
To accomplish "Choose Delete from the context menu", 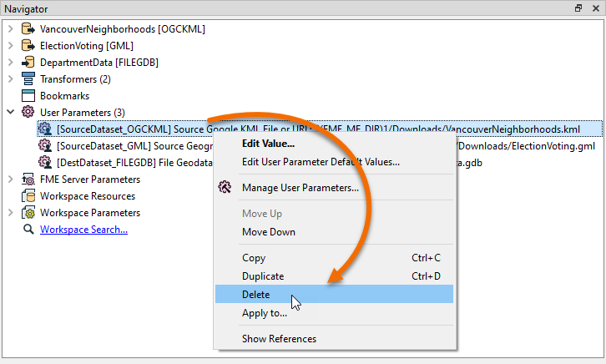I will click(x=255, y=295).
